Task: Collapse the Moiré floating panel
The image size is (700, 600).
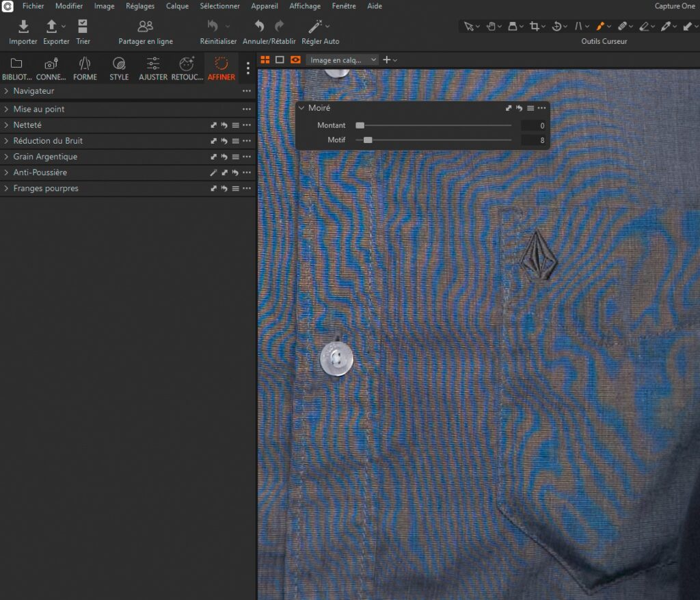Action: pos(301,108)
